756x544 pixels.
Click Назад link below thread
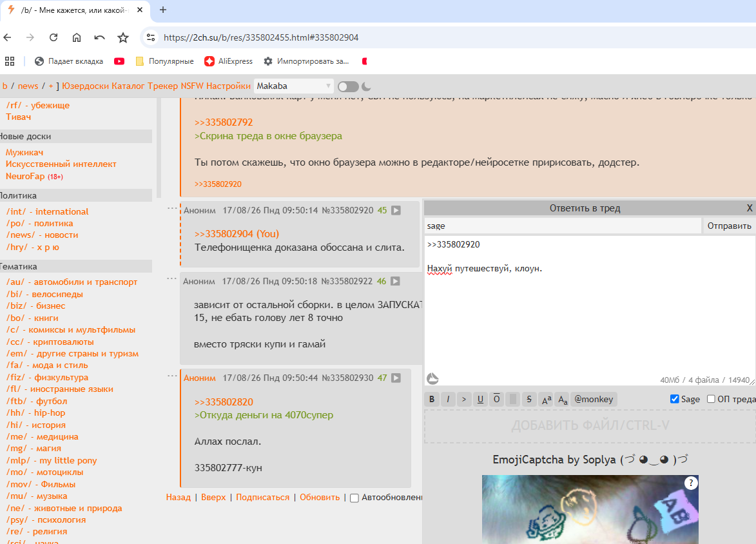pos(179,497)
